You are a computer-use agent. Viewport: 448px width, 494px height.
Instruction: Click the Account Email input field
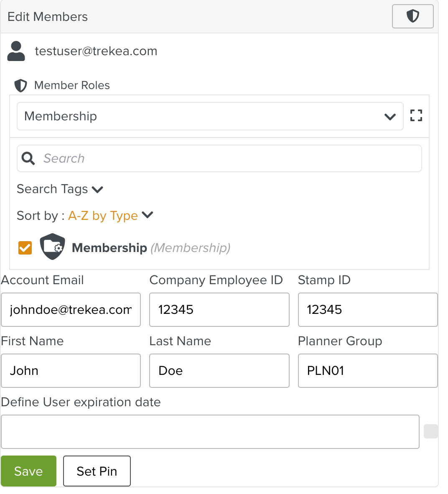coord(71,310)
